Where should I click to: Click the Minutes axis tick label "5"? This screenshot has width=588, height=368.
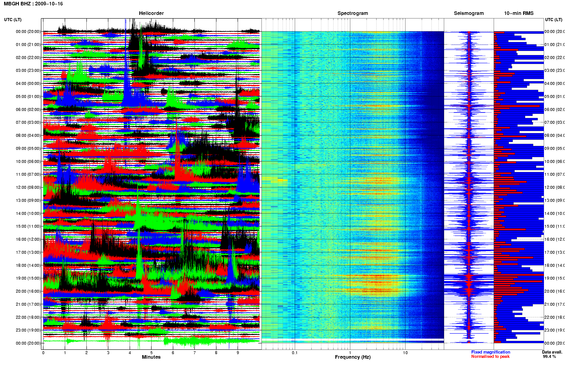151,353
